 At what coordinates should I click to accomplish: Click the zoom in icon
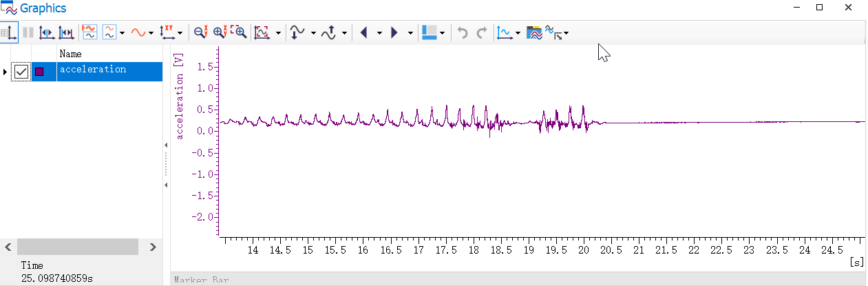[220, 32]
